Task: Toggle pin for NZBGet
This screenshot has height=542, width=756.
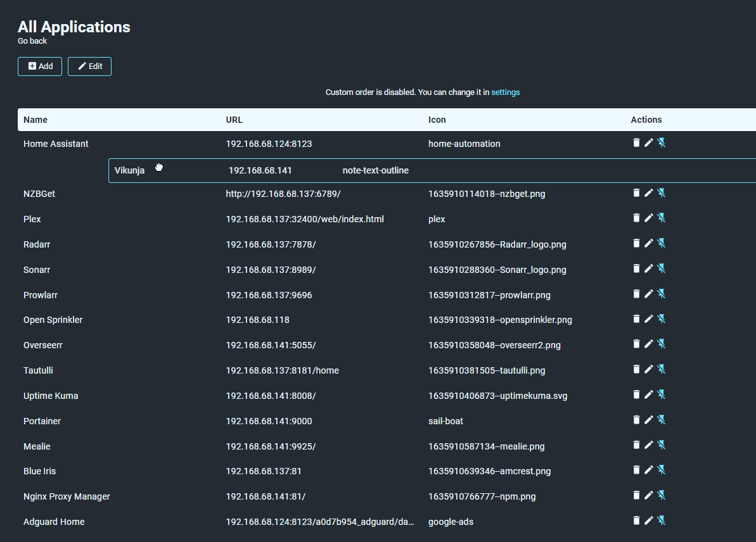Action: [x=662, y=192]
